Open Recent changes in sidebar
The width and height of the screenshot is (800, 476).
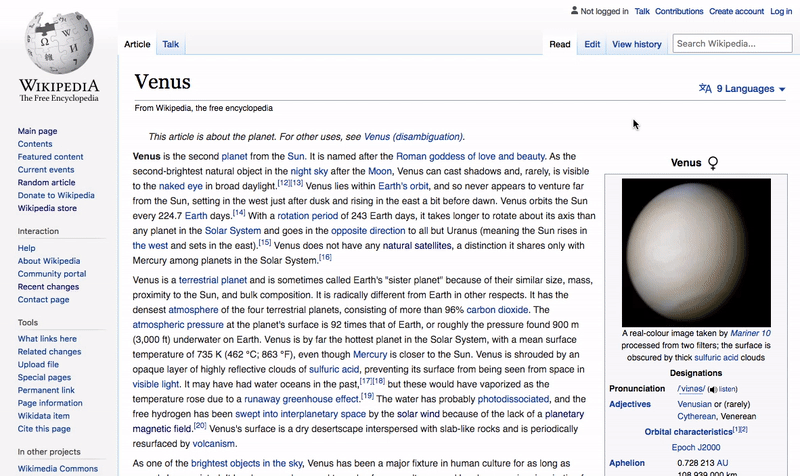tap(49, 287)
